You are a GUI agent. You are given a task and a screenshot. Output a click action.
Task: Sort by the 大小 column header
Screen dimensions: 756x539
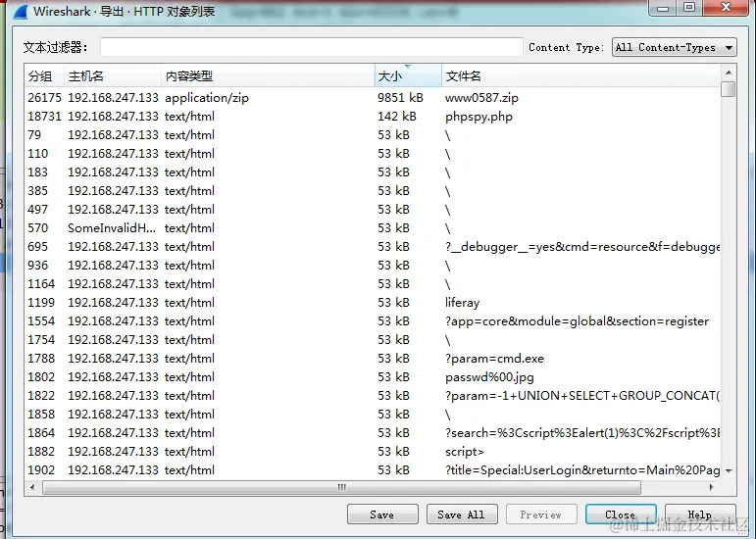[x=408, y=75]
